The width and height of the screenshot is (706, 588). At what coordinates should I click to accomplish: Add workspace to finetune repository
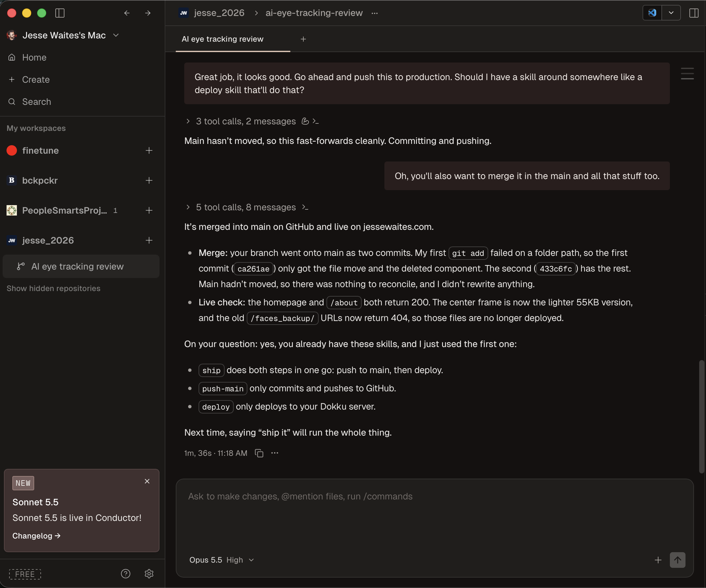tap(149, 150)
